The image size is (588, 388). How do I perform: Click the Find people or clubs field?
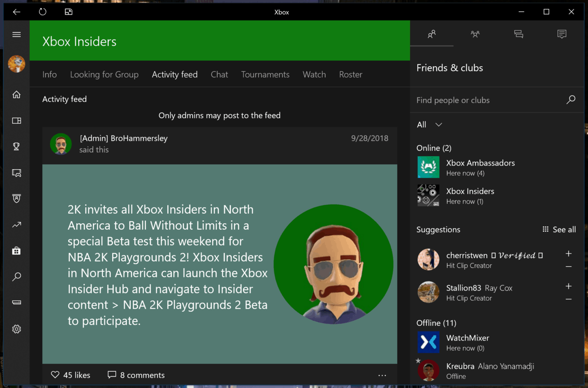(x=497, y=100)
